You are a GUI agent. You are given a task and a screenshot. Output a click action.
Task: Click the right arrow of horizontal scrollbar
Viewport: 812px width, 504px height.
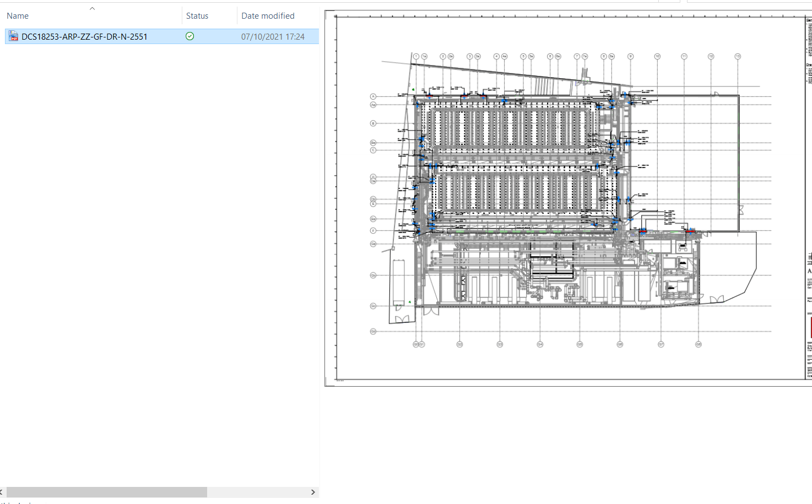[x=313, y=492]
